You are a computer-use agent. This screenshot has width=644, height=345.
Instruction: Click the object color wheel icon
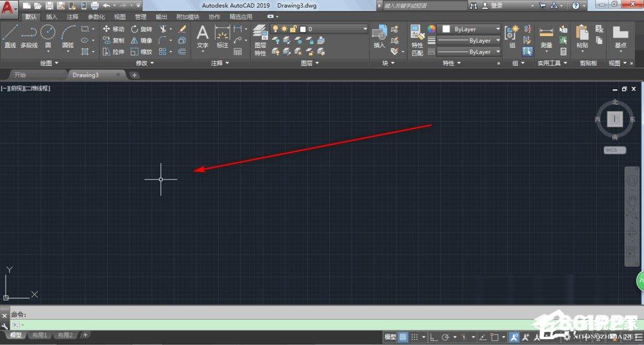coord(431,28)
